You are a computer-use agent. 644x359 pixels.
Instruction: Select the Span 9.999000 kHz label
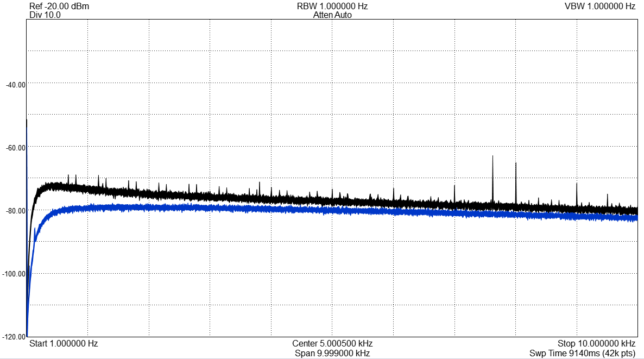point(332,353)
